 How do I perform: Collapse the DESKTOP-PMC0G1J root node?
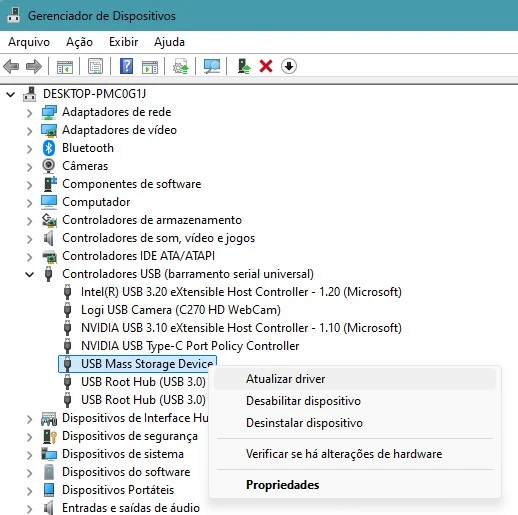(x=11, y=95)
